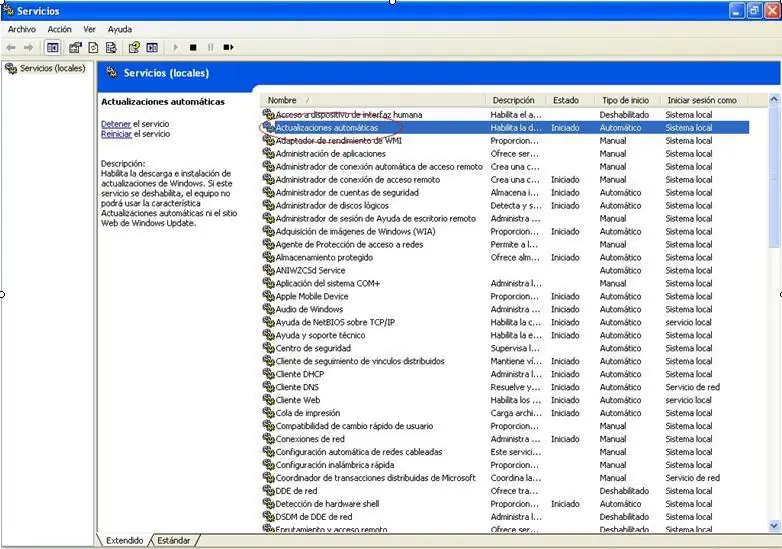Stop the service with square button
The width and height of the screenshot is (782, 549).
point(193,47)
